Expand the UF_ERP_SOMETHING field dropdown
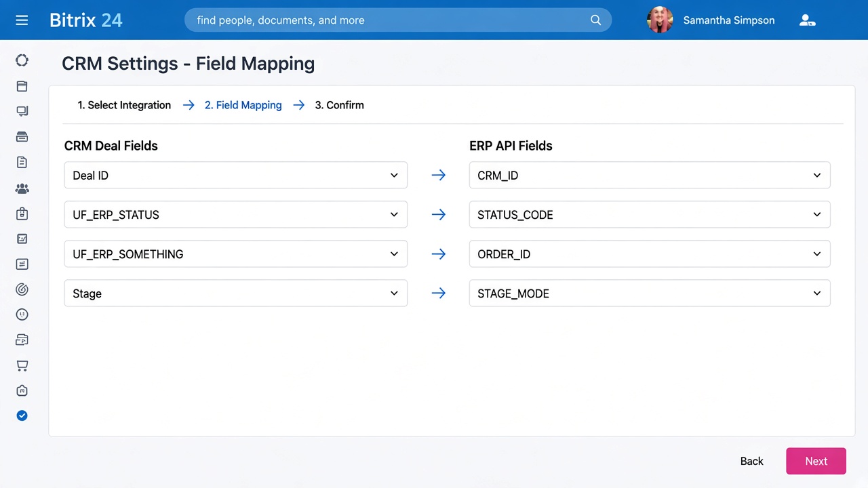 coord(235,254)
